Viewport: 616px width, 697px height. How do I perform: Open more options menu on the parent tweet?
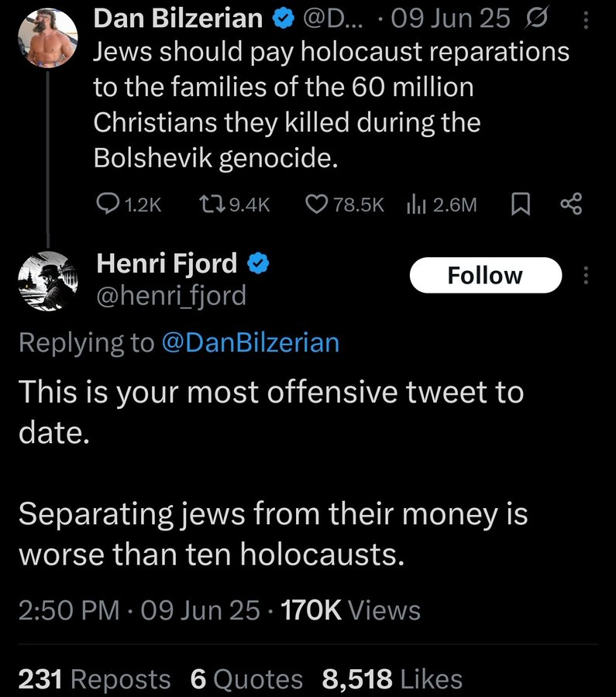[585, 19]
